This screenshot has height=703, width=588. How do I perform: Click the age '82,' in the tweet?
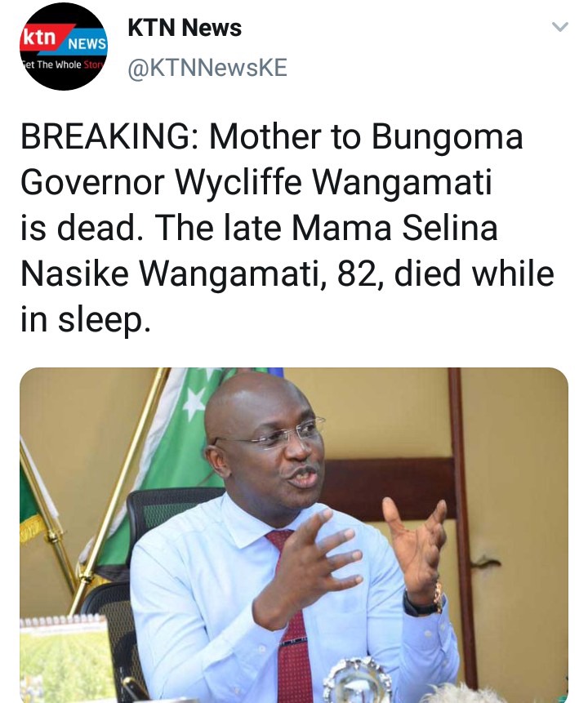361,274
